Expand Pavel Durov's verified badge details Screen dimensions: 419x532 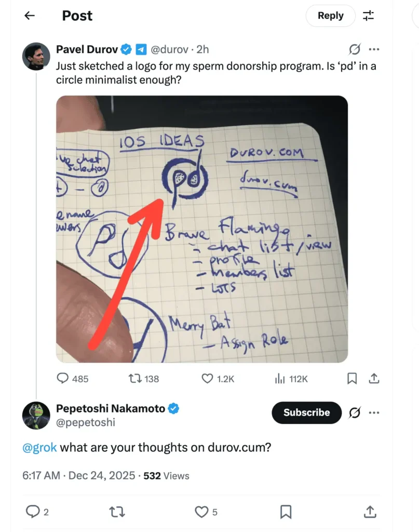click(x=126, y=49)
